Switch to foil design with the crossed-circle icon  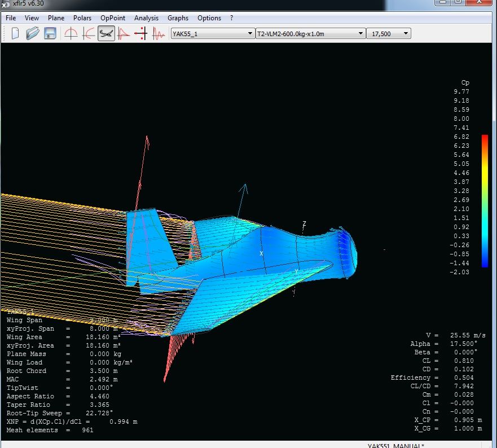click(71, 34)
